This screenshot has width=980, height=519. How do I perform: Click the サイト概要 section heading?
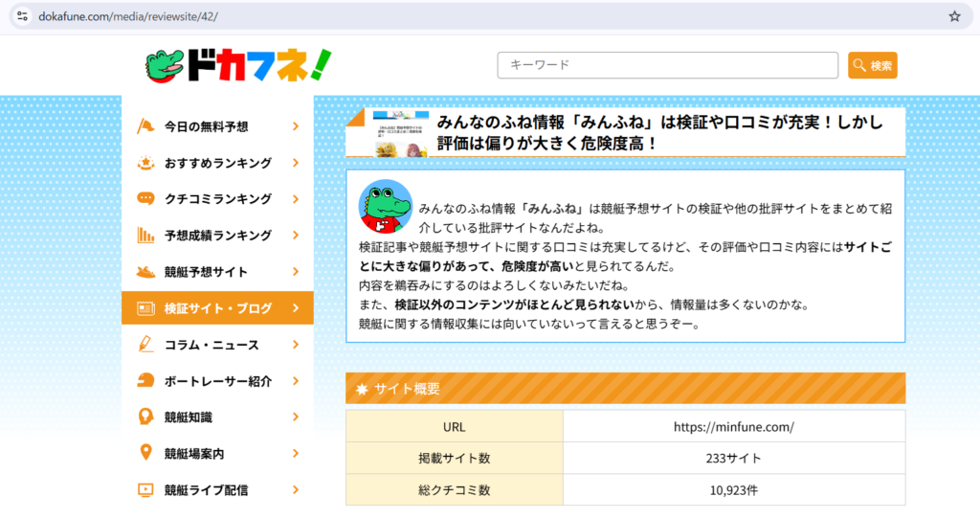click(x=626, y=389)
